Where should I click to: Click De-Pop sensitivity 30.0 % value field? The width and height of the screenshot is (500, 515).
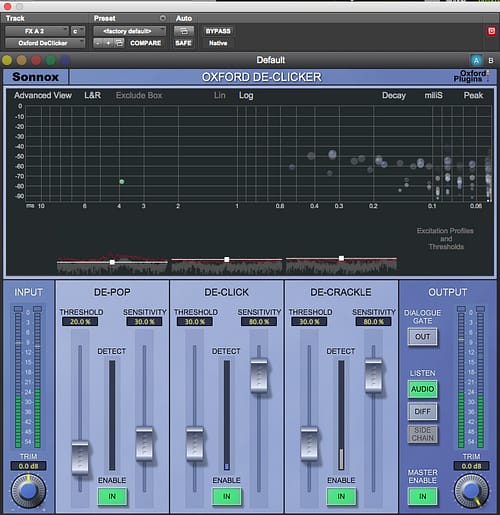click(144, 322)
